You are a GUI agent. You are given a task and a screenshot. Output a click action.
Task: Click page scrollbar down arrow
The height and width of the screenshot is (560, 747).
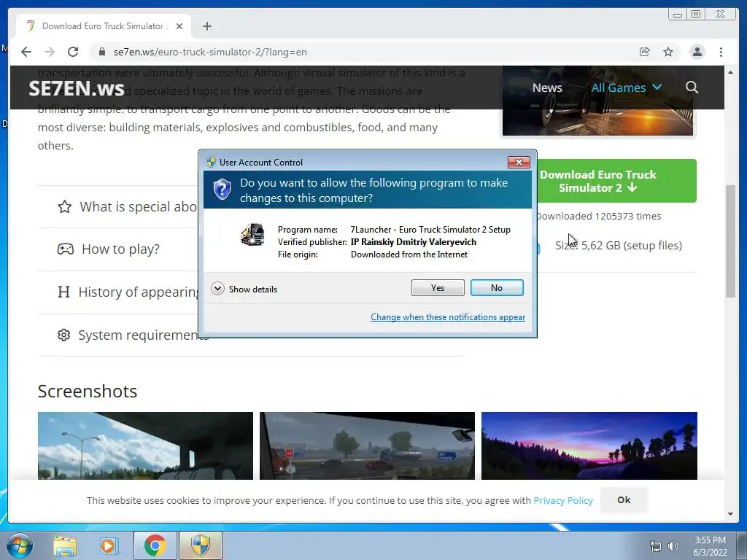point(730,514)
